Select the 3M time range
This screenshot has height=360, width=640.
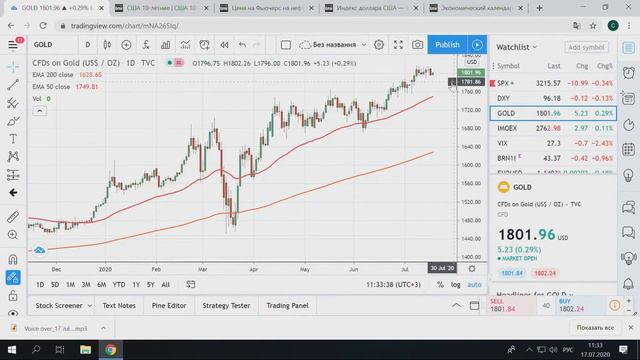tap(86, 284)
